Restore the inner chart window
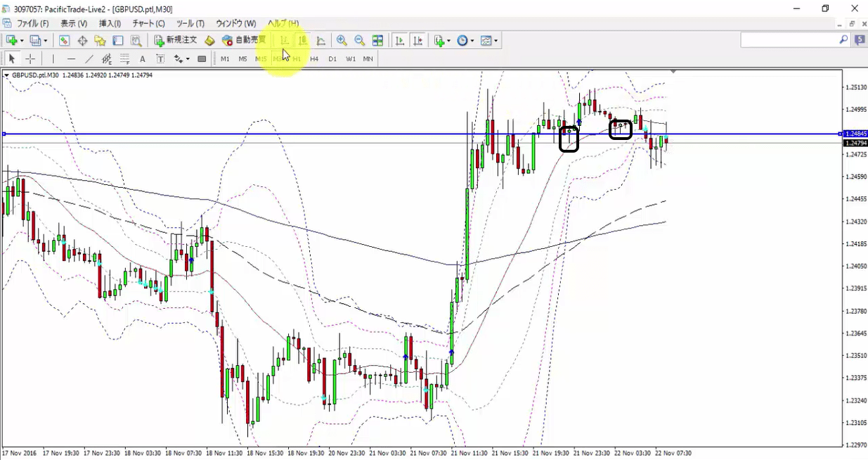868x460 pixels. click(x=853, y=23)
